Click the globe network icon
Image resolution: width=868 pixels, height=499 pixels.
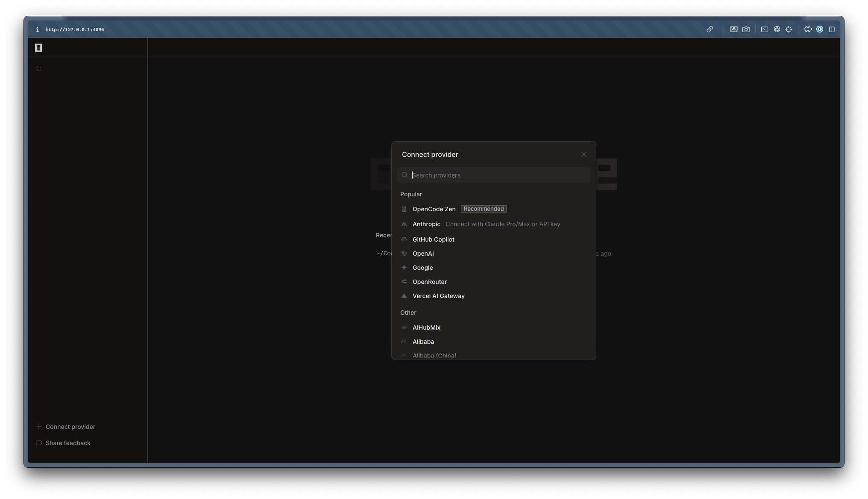777,30
